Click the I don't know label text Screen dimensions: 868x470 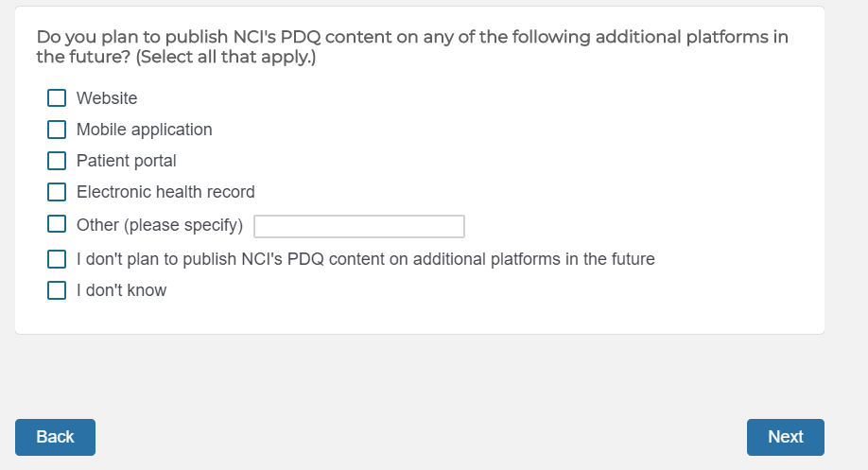(x=121, y=290)
